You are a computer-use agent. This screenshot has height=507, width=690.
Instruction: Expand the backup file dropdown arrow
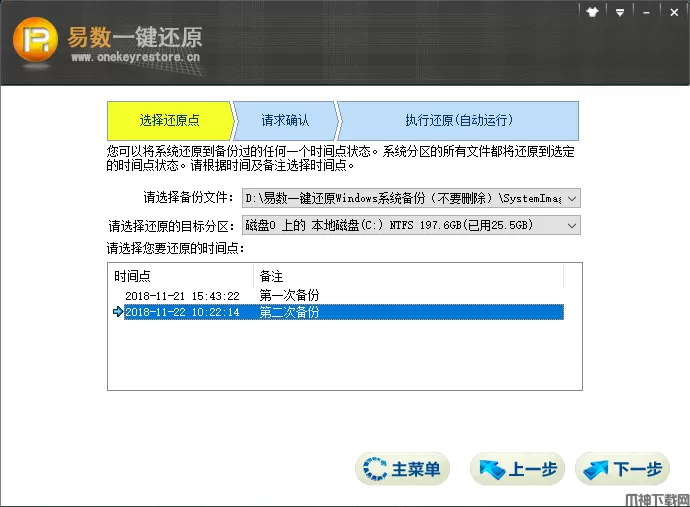coord(572,198)
